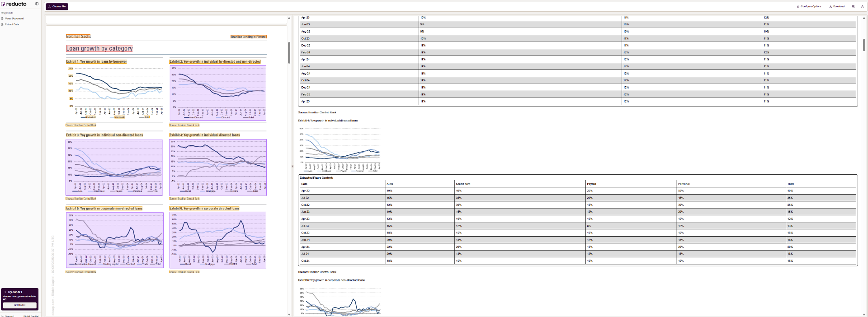
Task: Click the document pane scroll-down arrow
Action: pyautogui.click(x=289, y=314)
